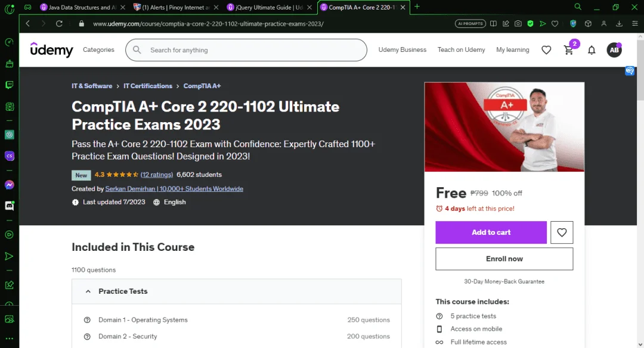Preview the course thumbnail image
This screenshot has height=348, width=644.
point(504,127)
